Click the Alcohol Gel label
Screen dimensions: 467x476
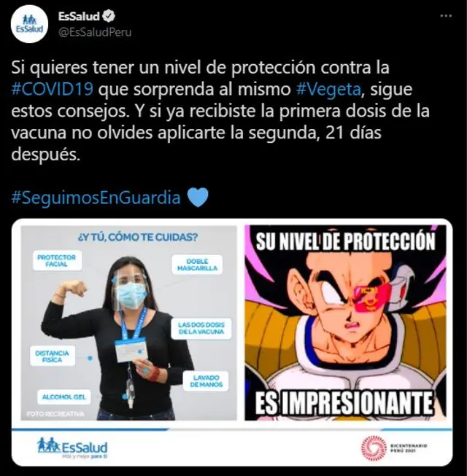(x=63, y=397)
